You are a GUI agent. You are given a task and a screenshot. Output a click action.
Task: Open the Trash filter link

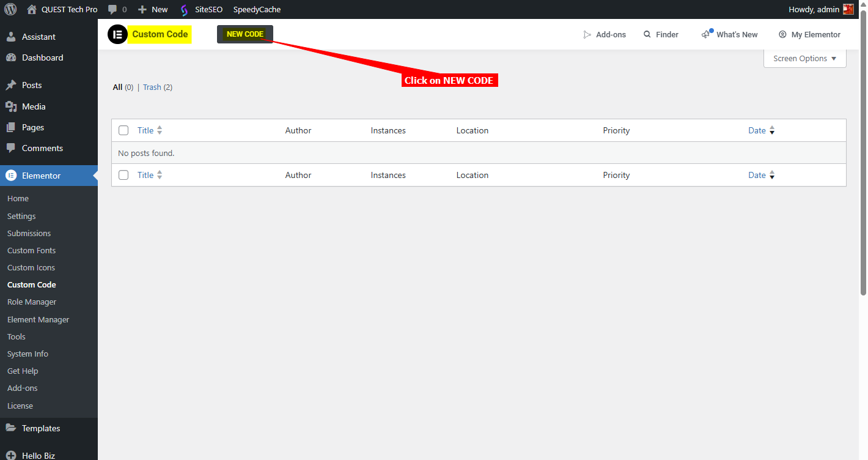tap(152, 87)
